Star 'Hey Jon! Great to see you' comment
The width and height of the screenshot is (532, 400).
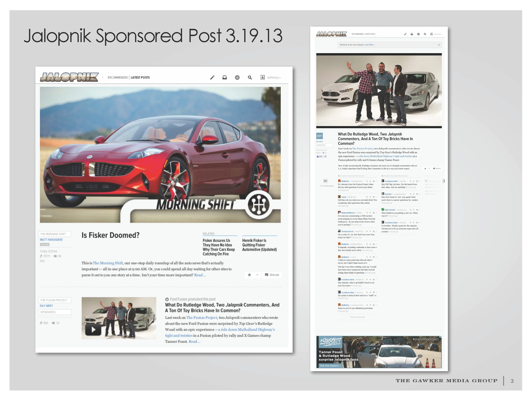click(x=414, y=194)
